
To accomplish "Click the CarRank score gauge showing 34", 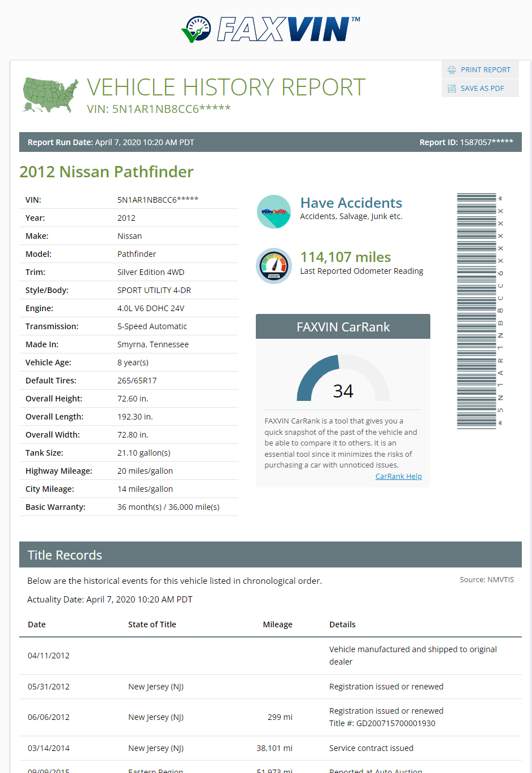I will [343, 379].
